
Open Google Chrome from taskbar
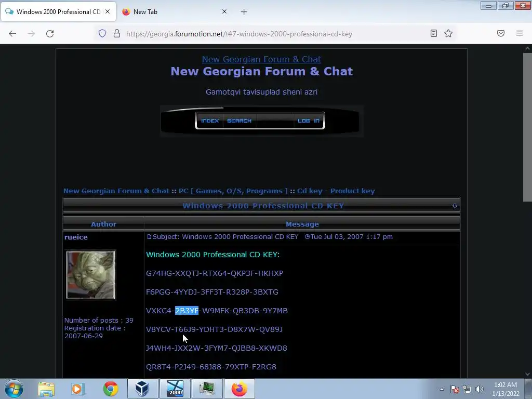[x=110, y=389]
